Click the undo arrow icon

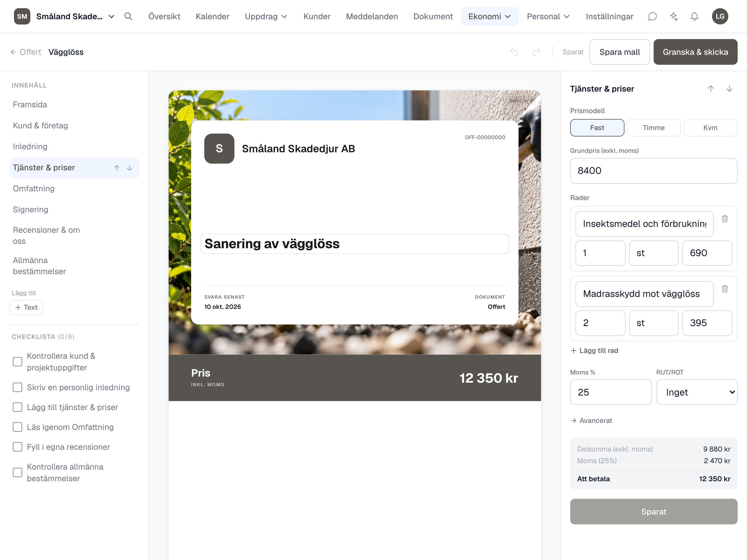pyautogui.click(x=514, y=52)
